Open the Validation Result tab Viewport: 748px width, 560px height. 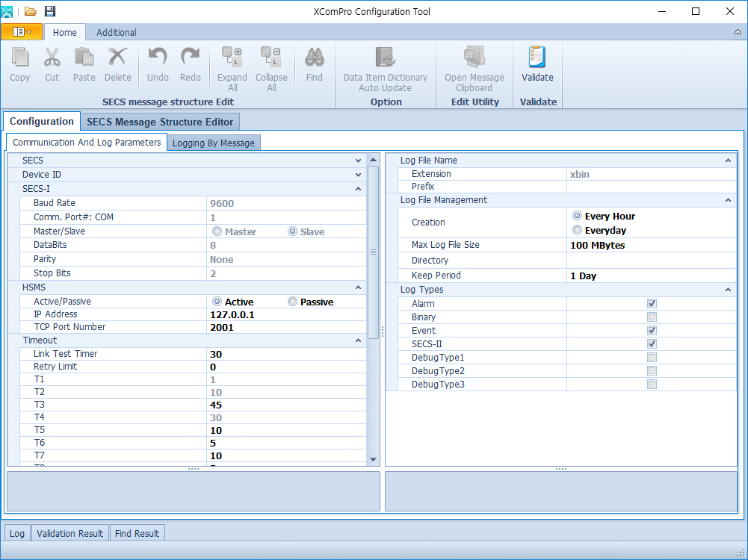click(x=69, y=533)
